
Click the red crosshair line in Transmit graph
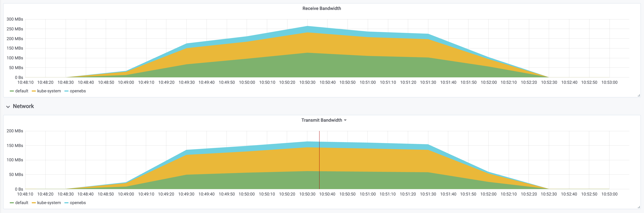(x=319, y=160)
